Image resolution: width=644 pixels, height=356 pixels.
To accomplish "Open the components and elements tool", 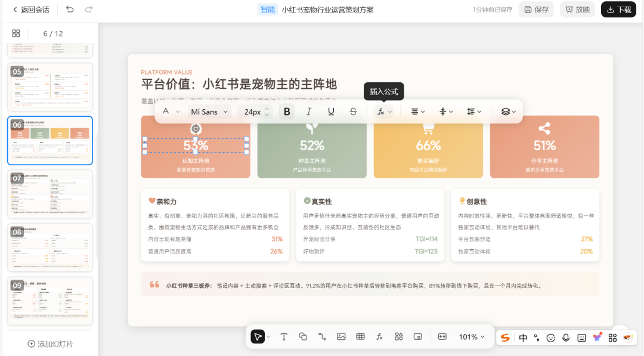I will pos(399,337).
